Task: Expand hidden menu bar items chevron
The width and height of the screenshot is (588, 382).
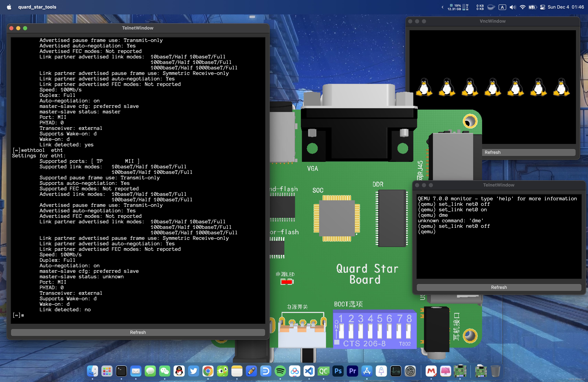Action: [443, 7]
